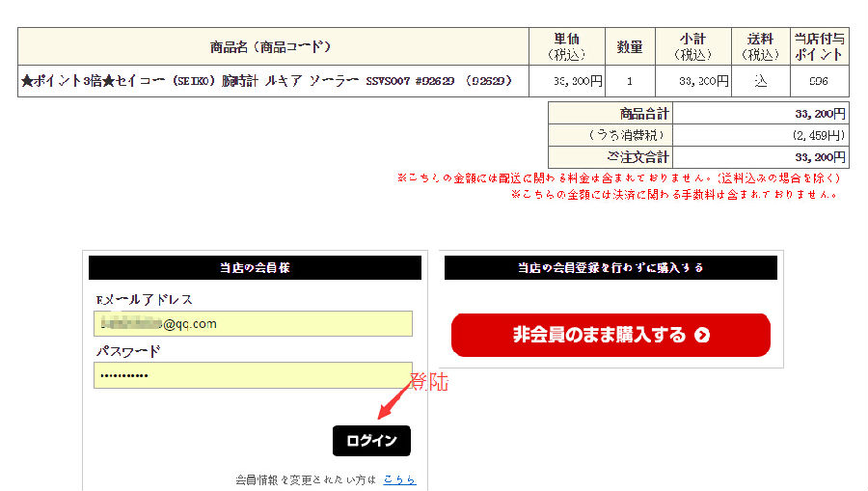Click into the パスワード input field

tap(254, 374)
